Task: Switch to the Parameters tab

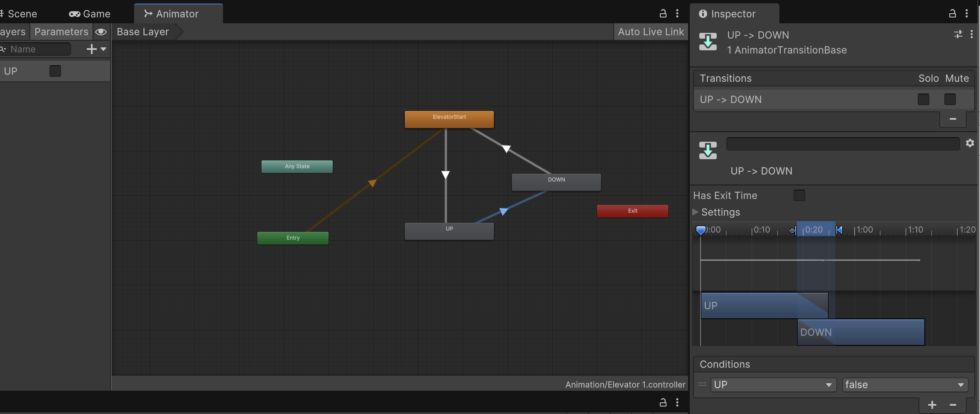Action: pos(61,32)
